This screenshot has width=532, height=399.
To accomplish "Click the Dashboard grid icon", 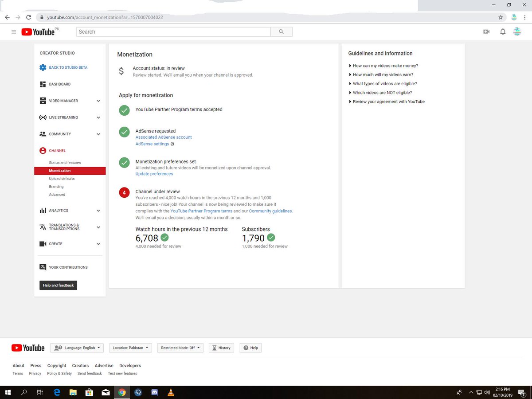I will (43, 84).
